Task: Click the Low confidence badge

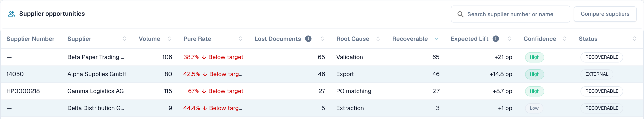Action: click(534, 108)
